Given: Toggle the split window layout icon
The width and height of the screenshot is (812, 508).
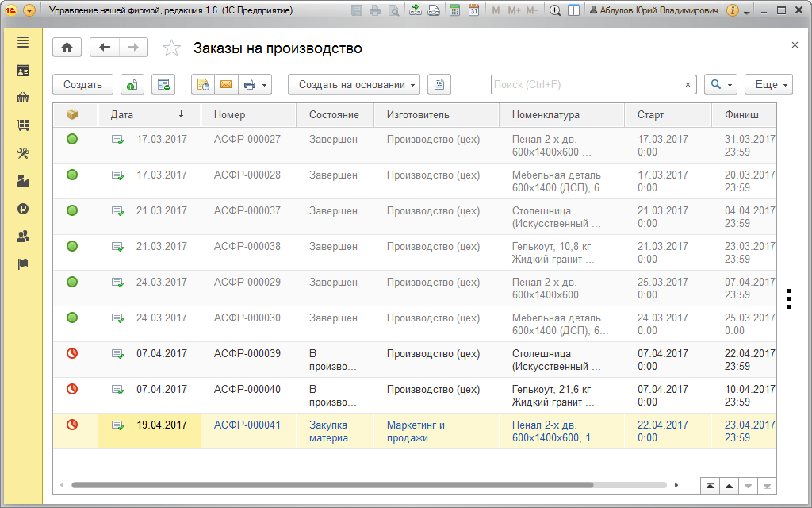Looking at the screenshot, I should [574, 10].
